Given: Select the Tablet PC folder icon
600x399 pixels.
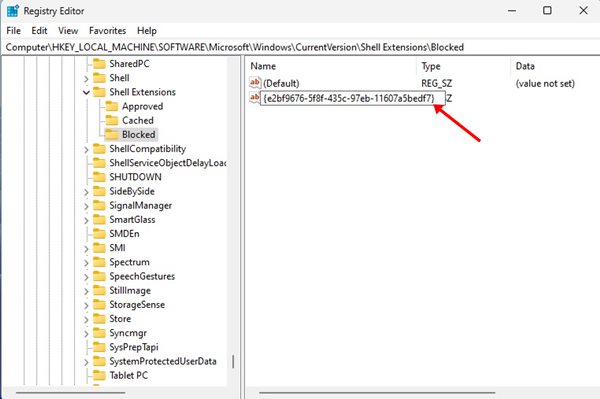Looking at the screenshot, I should tap(99, 375).
